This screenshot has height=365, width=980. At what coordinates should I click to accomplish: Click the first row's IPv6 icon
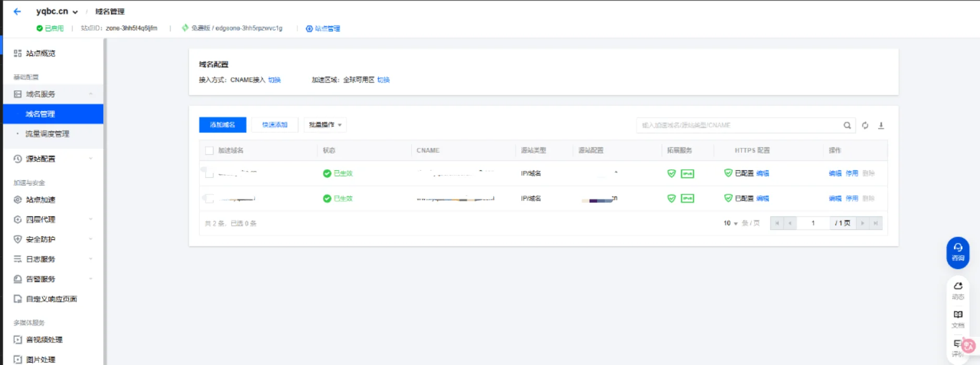pyautogui.click(x=687, y=173)
